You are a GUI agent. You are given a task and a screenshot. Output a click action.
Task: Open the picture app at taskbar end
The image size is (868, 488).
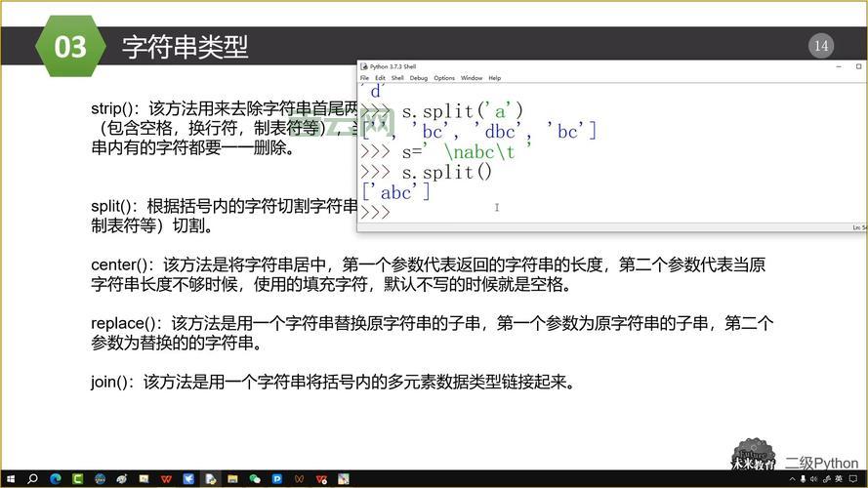click(344, 478)
